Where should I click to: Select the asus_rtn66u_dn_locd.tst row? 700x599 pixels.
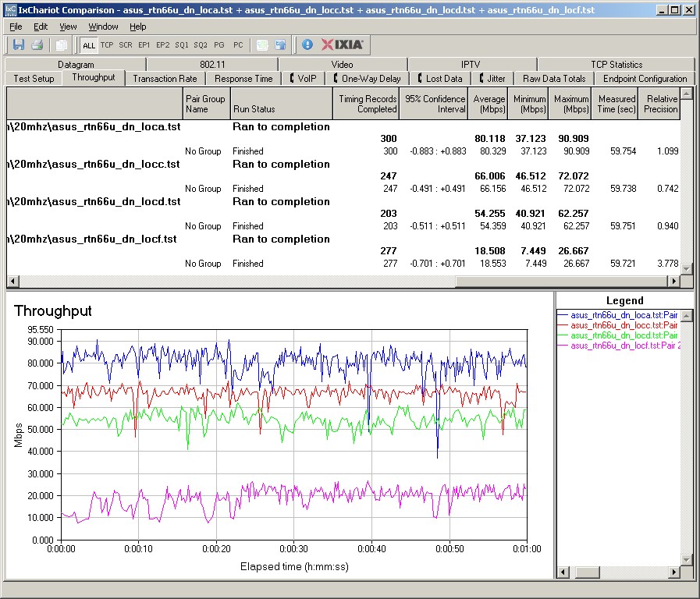[x=343, y=201]
